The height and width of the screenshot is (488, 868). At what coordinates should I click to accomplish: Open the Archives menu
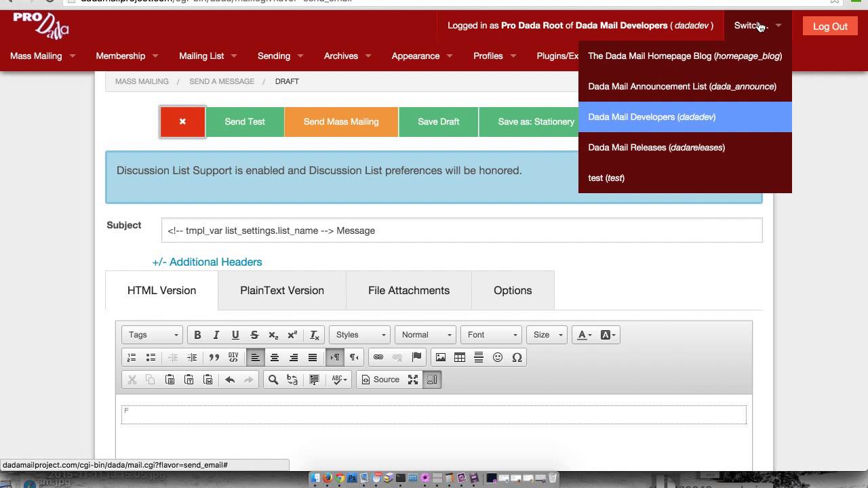[347, 56]
